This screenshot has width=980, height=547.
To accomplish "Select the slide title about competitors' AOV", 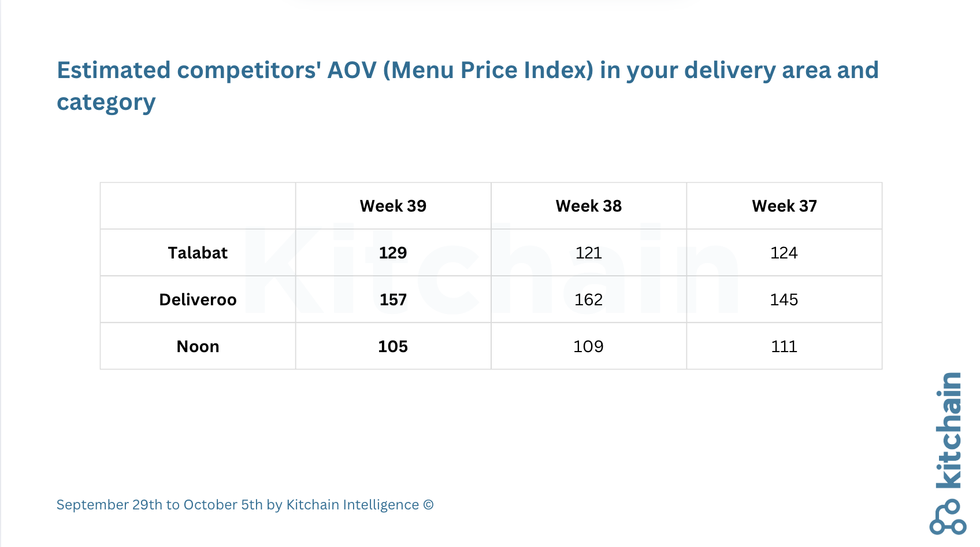I will coord(467,86).
